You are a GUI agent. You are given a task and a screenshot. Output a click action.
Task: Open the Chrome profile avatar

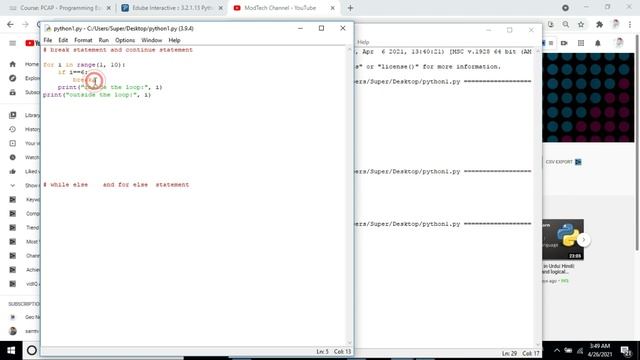coord(616,24)
